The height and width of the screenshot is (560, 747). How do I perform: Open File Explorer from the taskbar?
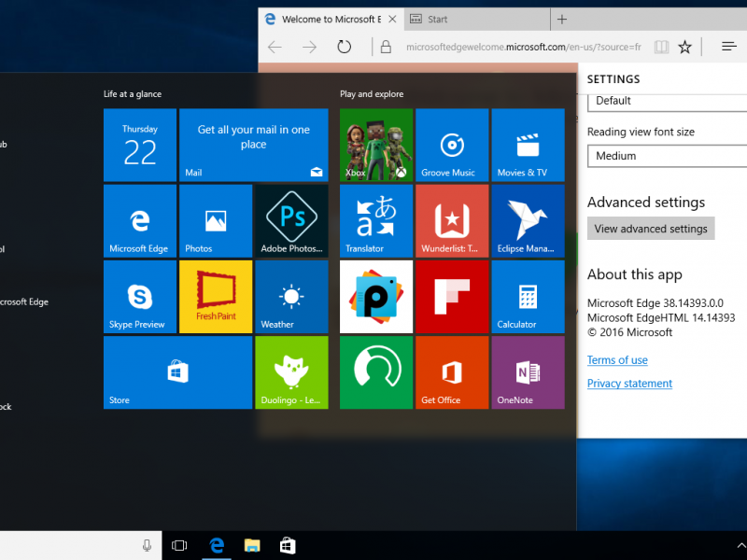(252, 546)
